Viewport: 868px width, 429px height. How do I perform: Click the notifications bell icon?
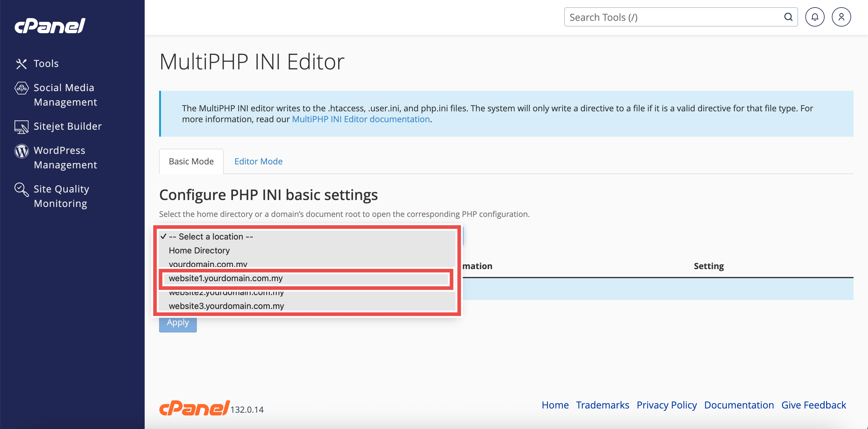(x=814, y=17)
